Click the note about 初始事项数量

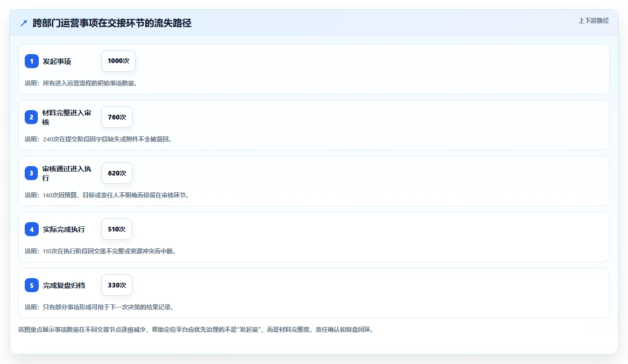(81, 83)
